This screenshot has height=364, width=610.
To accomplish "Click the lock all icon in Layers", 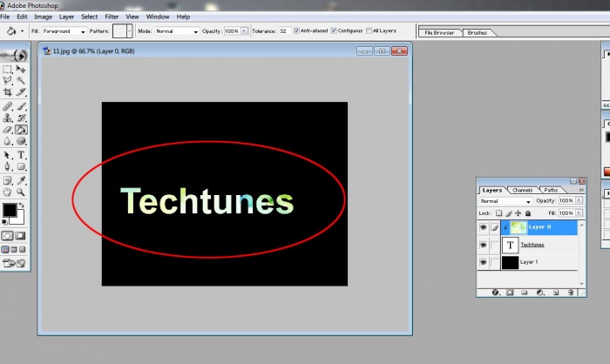I will coord(528,212).
